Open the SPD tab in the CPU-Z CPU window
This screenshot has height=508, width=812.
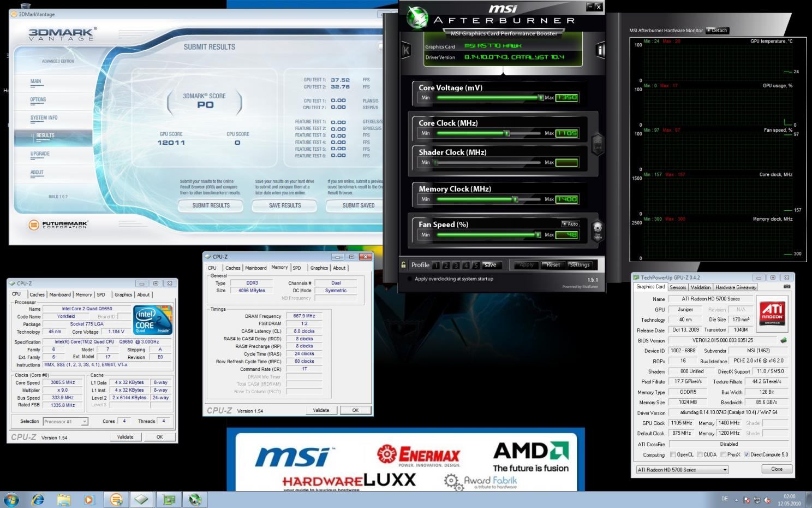101,294
